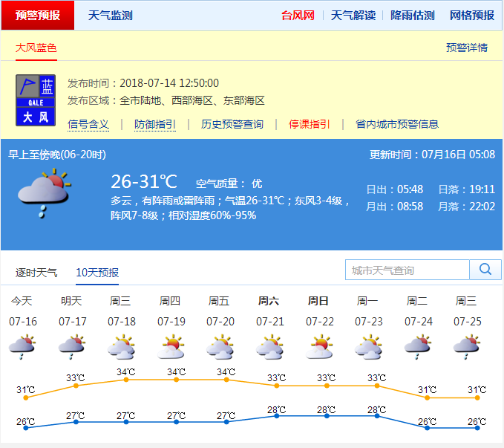Click the 07-19 sunny cloud forecast icon
The width and height of the screenshot is (504, 448).
(x=171, y=347)
